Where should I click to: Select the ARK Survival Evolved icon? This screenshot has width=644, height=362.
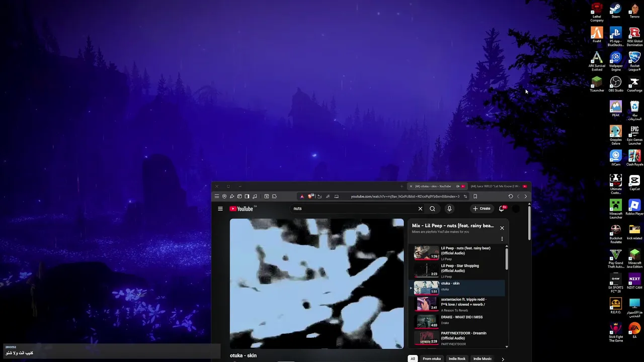click(597, 62)
